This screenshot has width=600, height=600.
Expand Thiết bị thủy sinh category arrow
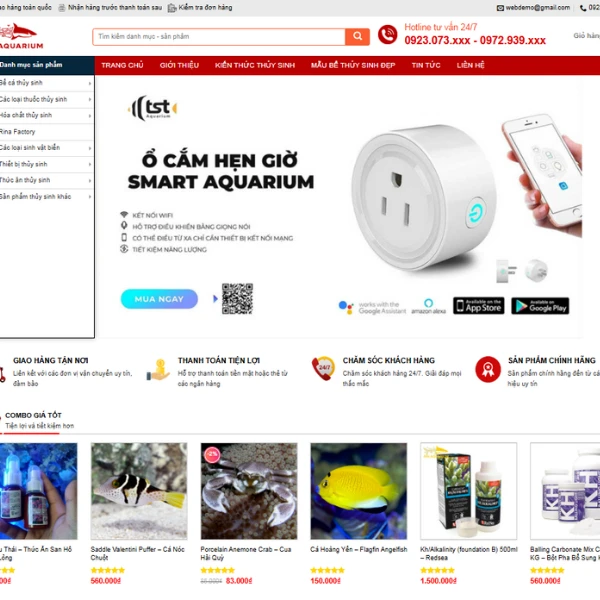click(90, 165)
